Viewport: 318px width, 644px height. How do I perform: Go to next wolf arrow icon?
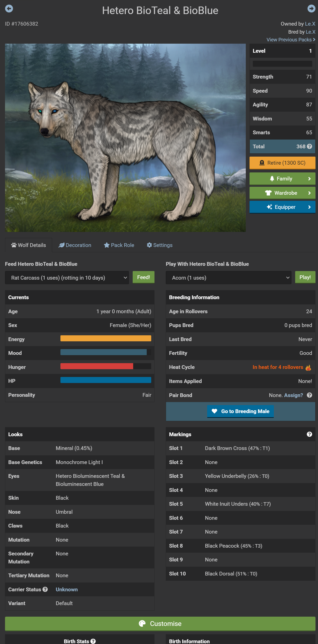[311, 9]
